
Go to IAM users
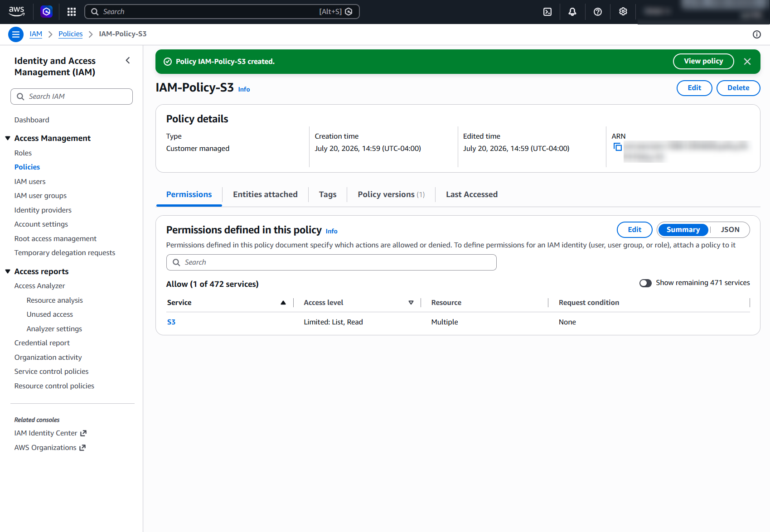pyautogui.click(x=30, y=182)
